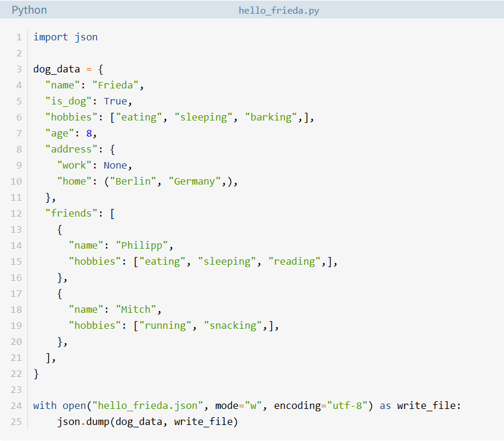Viewport: 504px width, 441px height.
Task: Click the "address" key on line 8
Action: point(71,149)
